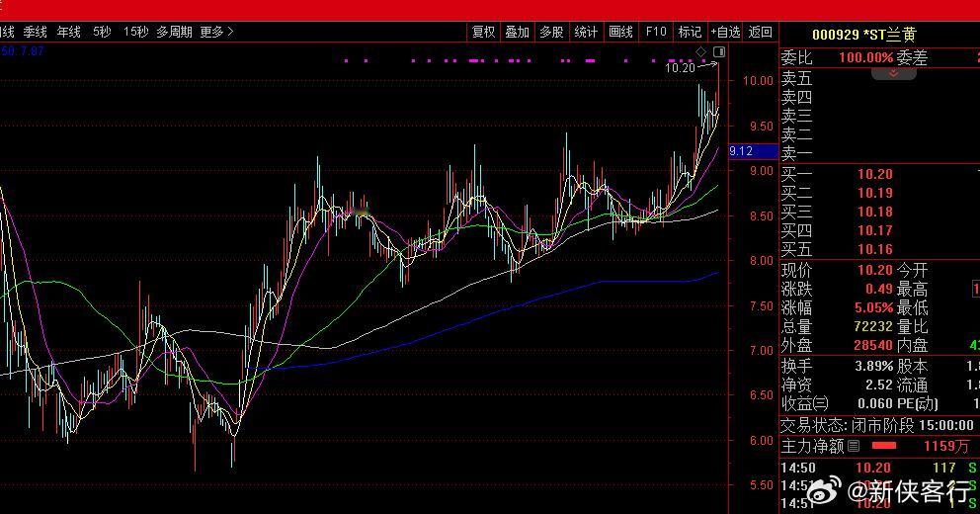Open the 更多 period menu
This screenshot has height=514, width=980.
(216, 32)
